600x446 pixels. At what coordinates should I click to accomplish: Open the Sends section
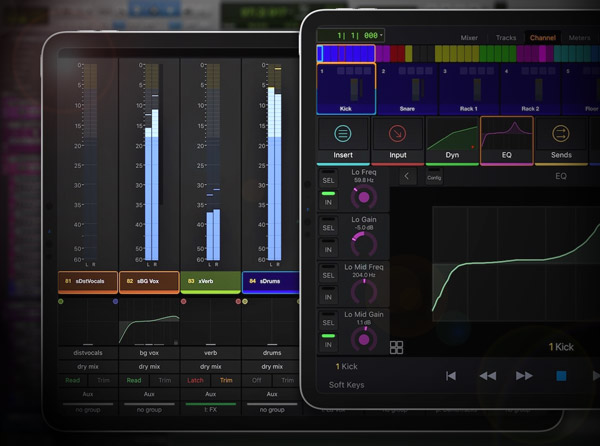(x=560, y=140)
